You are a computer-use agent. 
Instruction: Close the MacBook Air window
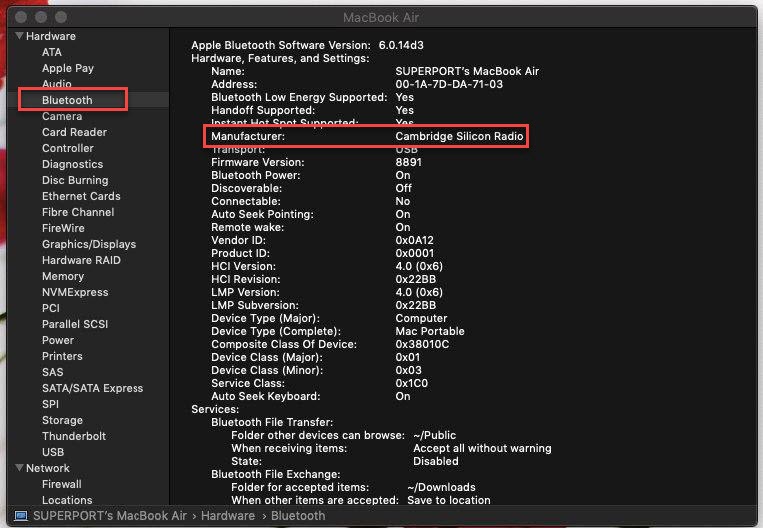21,17
